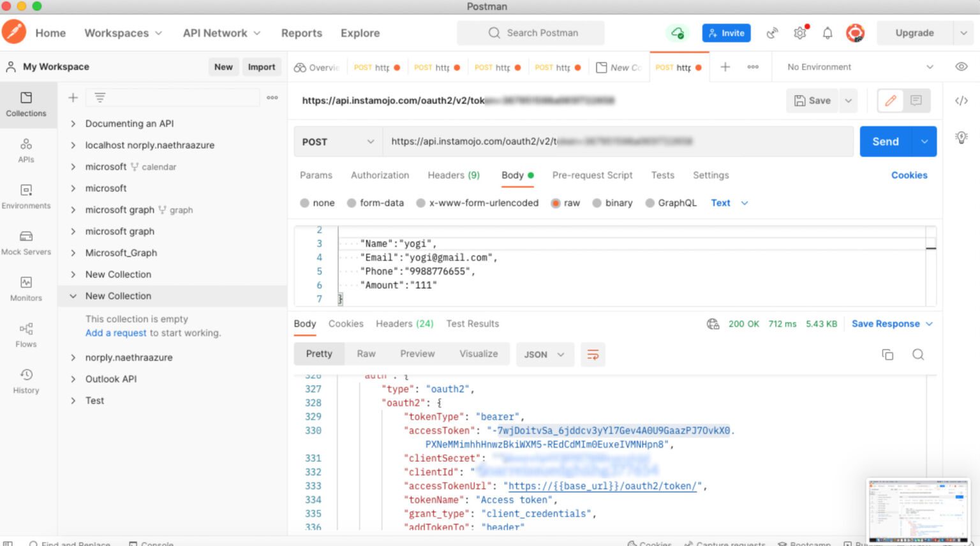This screenshot has height=546, width=980.
Task: Open History panel icon
Action: click(26, 381)
